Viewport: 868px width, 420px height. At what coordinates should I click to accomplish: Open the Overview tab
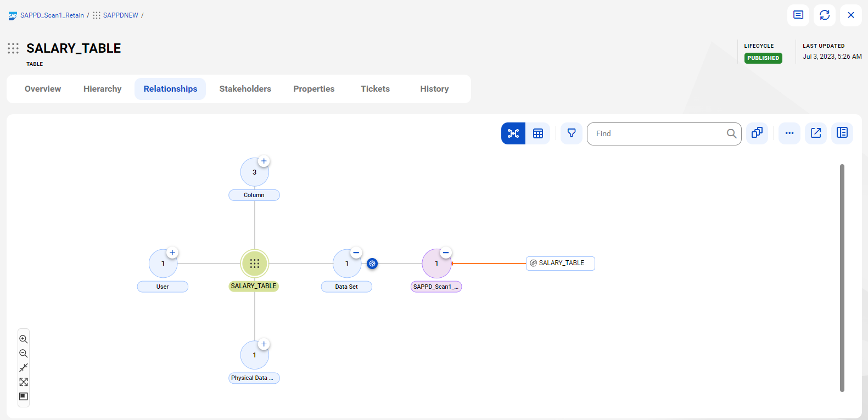tap(43, 89)
